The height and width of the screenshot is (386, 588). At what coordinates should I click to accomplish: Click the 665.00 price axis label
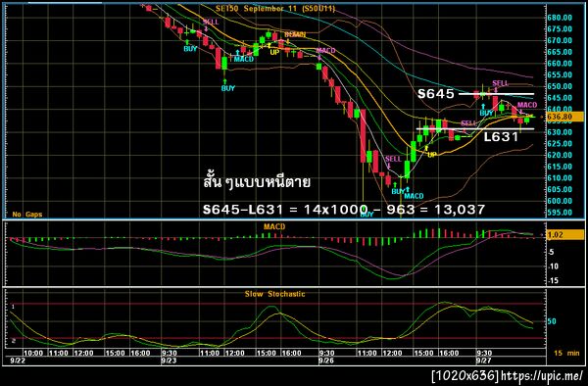(560, 52)
